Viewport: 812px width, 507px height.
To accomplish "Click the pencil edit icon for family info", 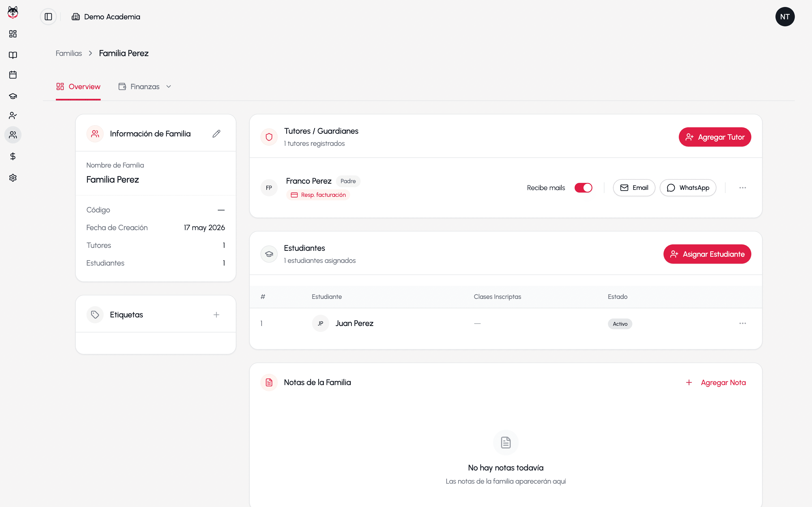I will coord(216,134).
